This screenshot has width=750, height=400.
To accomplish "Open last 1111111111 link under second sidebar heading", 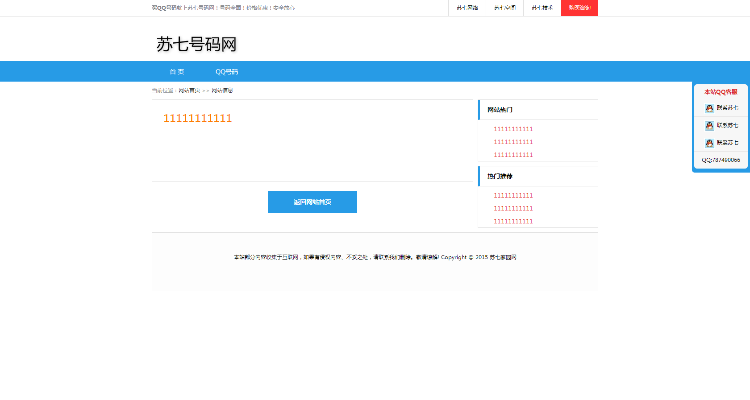I will coord(513,222).
